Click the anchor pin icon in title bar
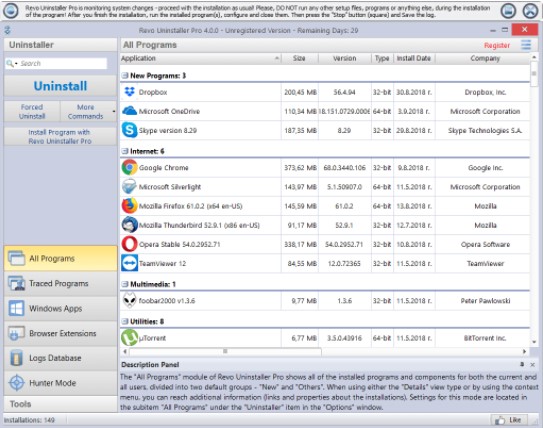543x428 pixels. click(x=7, y=30)
